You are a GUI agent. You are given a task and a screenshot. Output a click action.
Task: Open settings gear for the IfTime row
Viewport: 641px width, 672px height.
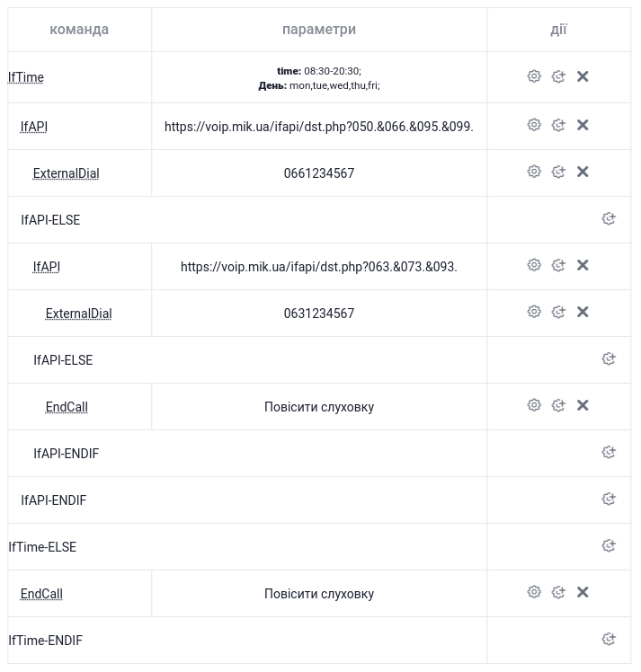pos(534,76)
